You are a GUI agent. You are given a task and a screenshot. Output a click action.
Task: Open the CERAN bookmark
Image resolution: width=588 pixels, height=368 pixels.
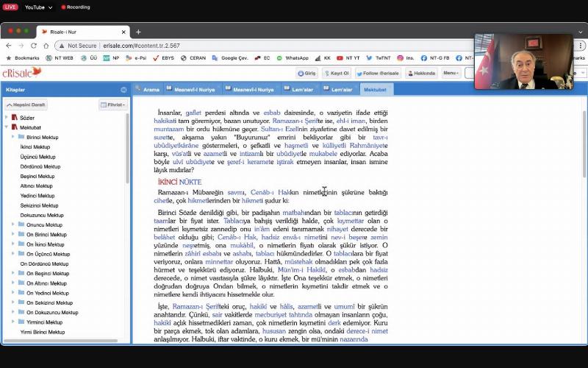193,58
